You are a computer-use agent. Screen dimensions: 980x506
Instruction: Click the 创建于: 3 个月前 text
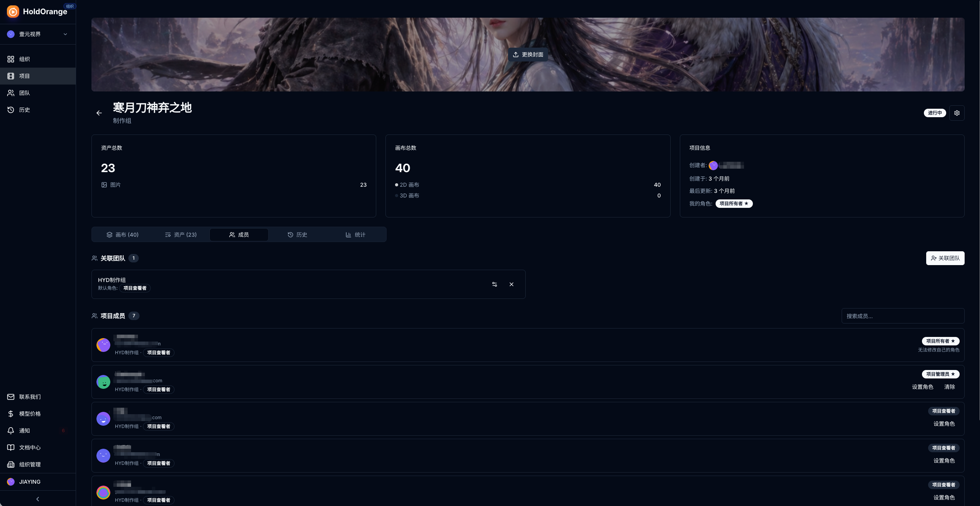pyautogui.click(x=709, y=179)
